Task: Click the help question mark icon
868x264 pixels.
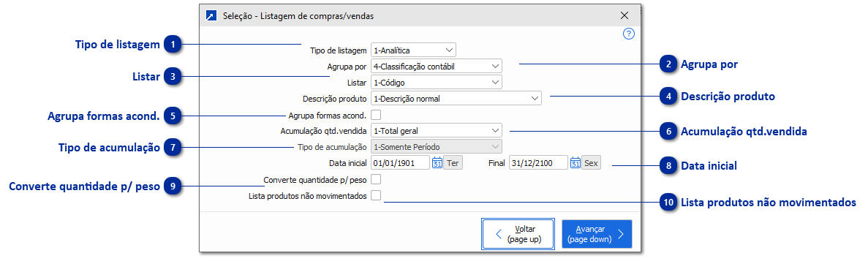Action: 628,34
